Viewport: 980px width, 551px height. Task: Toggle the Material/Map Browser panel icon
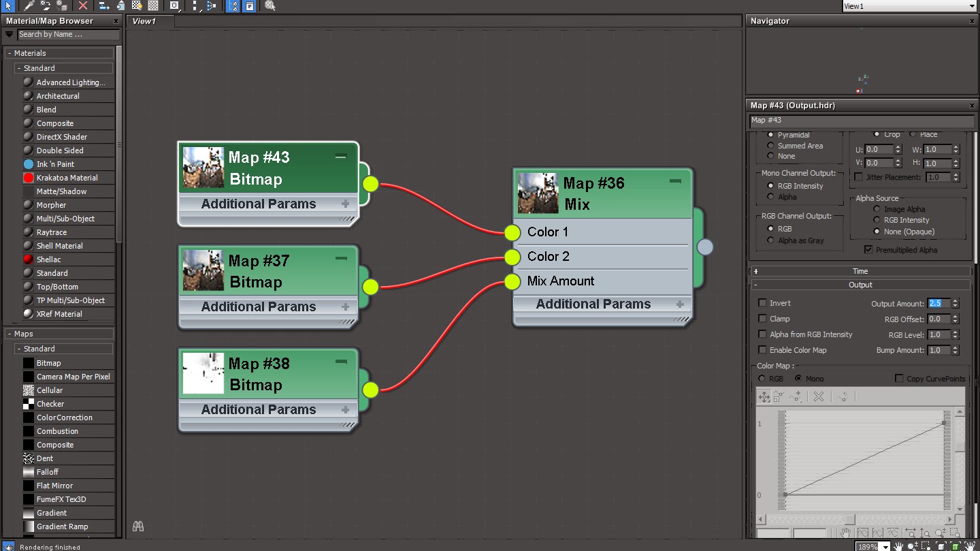pyautogui.click(x=233, y=5)
